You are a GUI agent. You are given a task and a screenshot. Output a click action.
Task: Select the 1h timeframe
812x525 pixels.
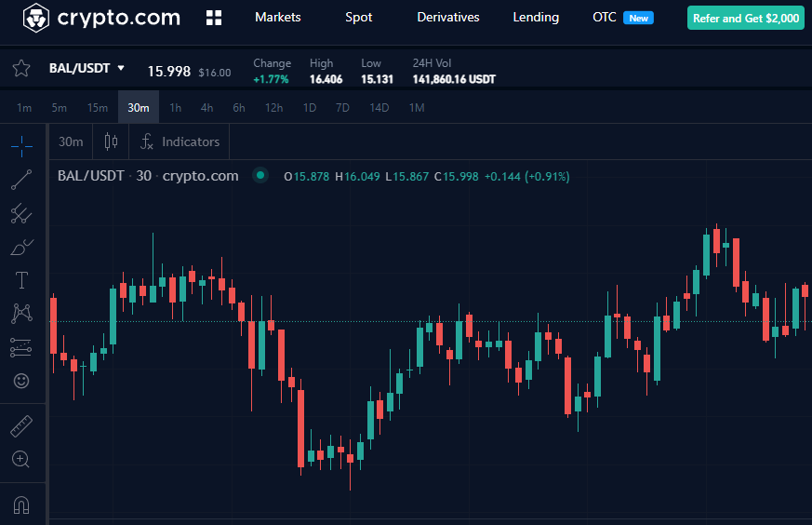(x=176, y=108)
